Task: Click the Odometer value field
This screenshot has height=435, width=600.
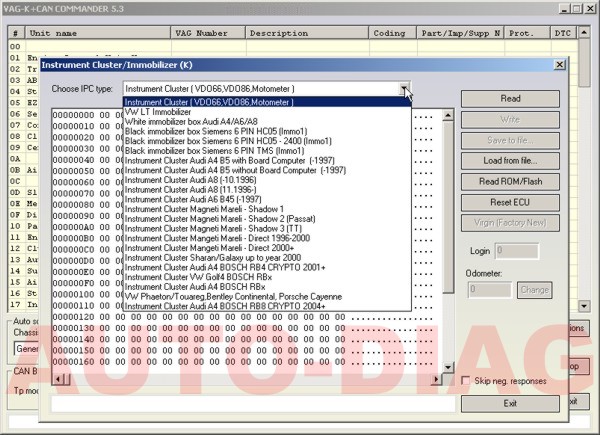Action: 489,290
